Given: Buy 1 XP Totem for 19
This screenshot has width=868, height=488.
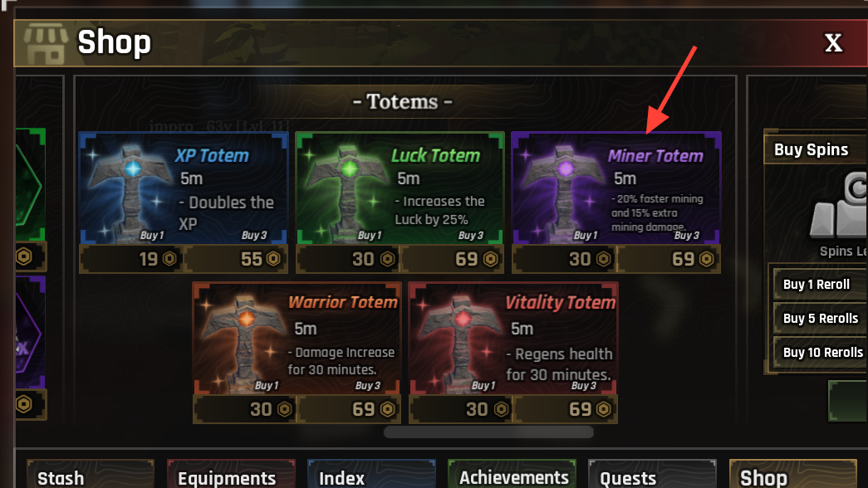Looking at the screenshot, I should 131,259.
